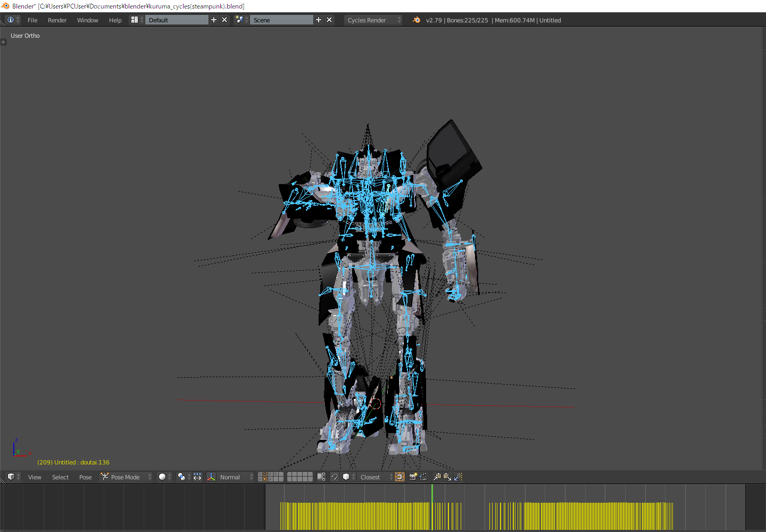Open the Pose Mode dropdown
This screenshot has width=766, height=532.
click(127, 477)
